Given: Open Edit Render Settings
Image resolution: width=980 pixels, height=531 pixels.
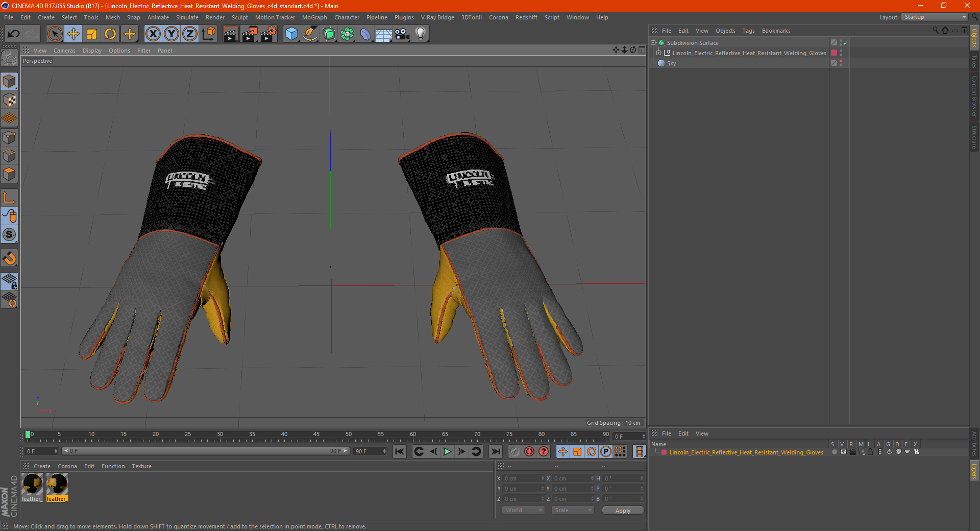Looking at the screenshot, I should [268, 34].
